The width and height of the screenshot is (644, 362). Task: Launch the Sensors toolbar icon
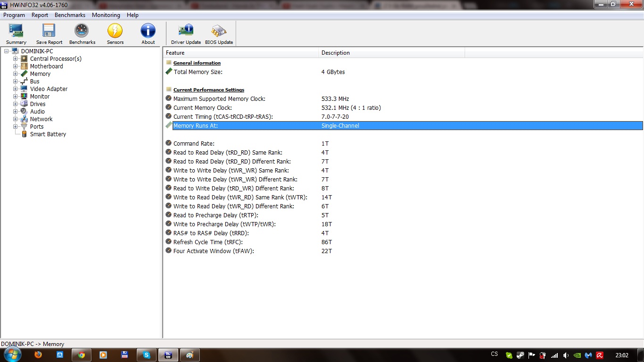click(115, 34)
